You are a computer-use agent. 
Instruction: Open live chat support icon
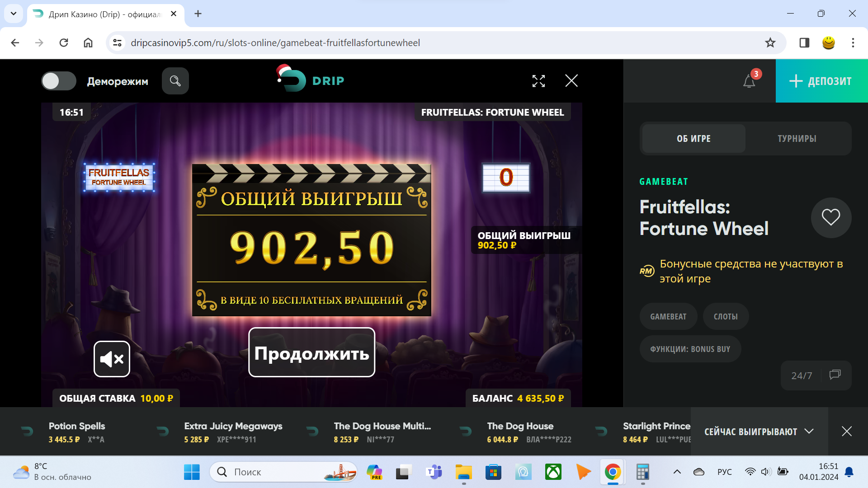coord(835,375)
